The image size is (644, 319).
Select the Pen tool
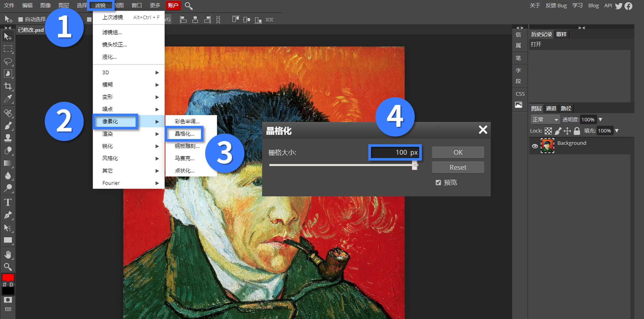point(8,215)
